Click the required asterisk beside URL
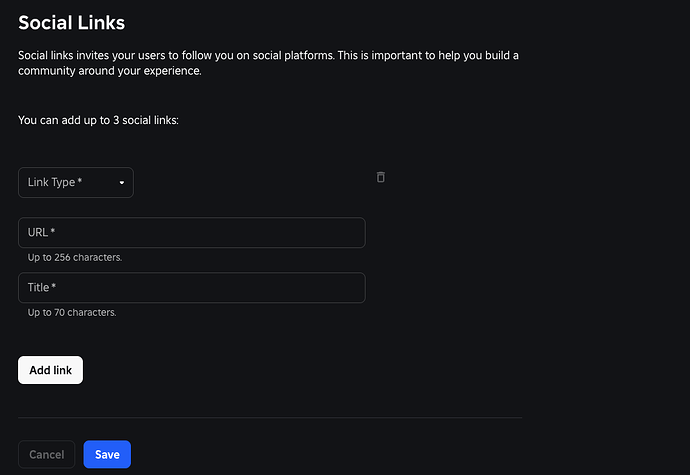The width and height of the screenshot is (690, 475). 53,231
